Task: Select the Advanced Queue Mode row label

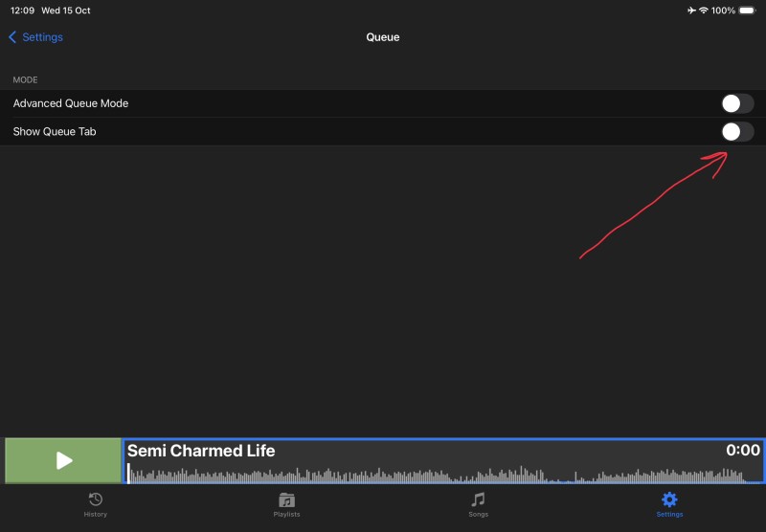Action: 71,103
